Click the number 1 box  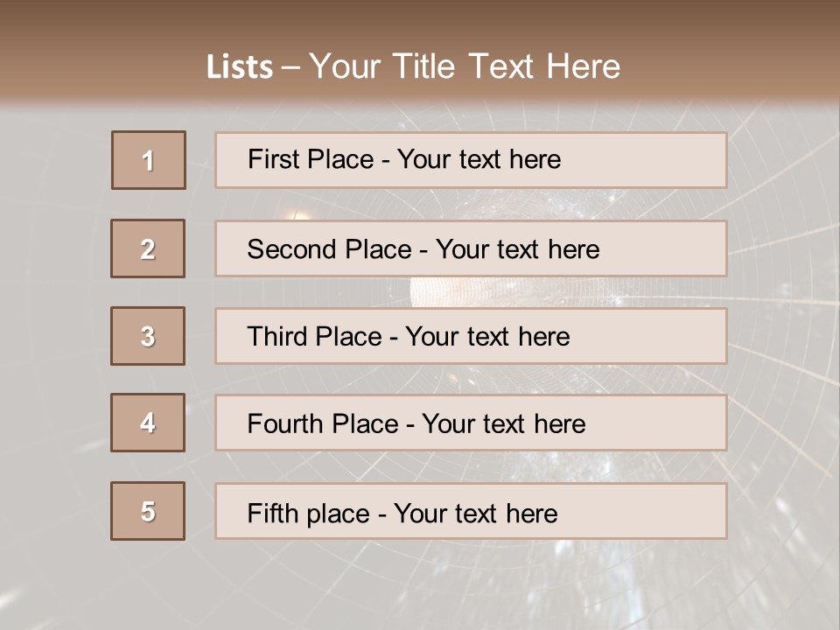point(149,160)
